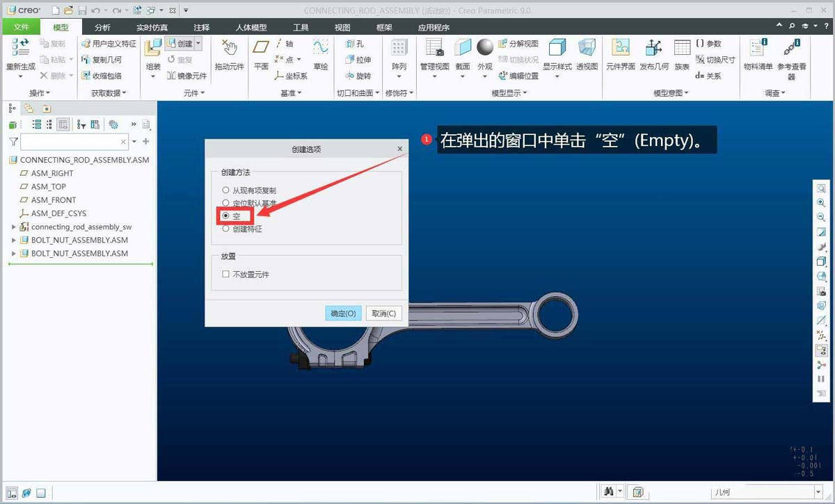
Task: Expand the Model Intent (模型意图) group
Action: click(671, 93)
